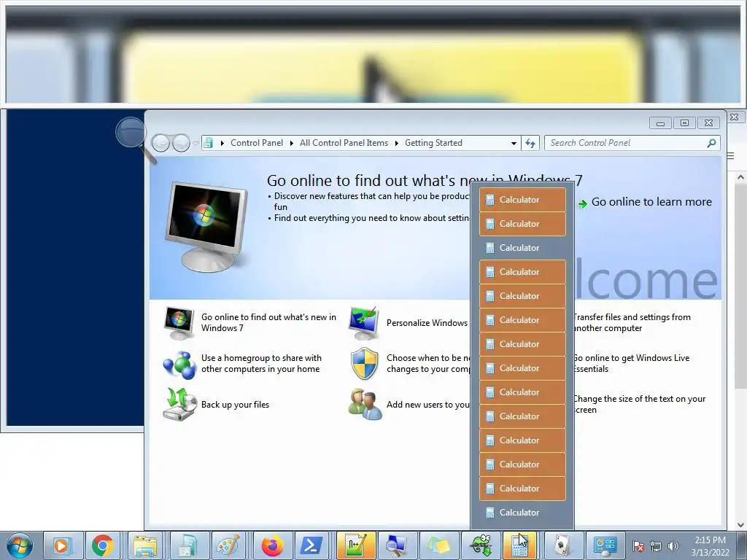Click Go online to learn more link
The height and width of the screenshot is (560, 747).
(651, 202)
